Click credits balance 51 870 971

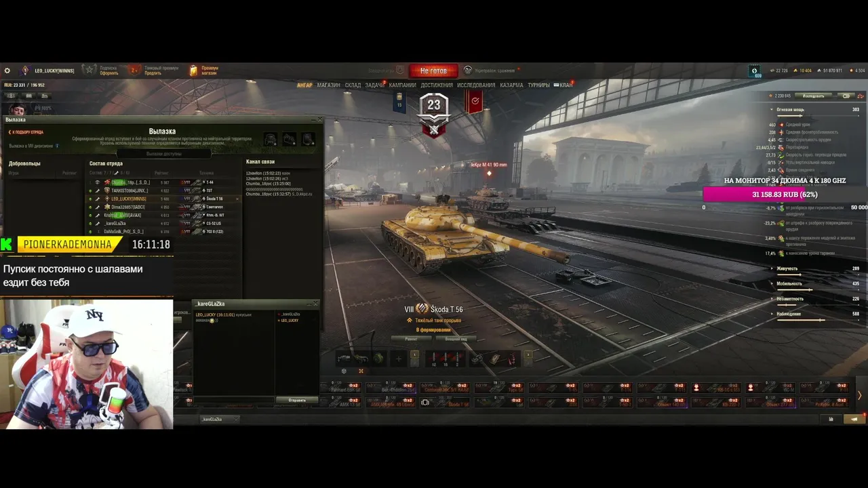pos(829,70)
